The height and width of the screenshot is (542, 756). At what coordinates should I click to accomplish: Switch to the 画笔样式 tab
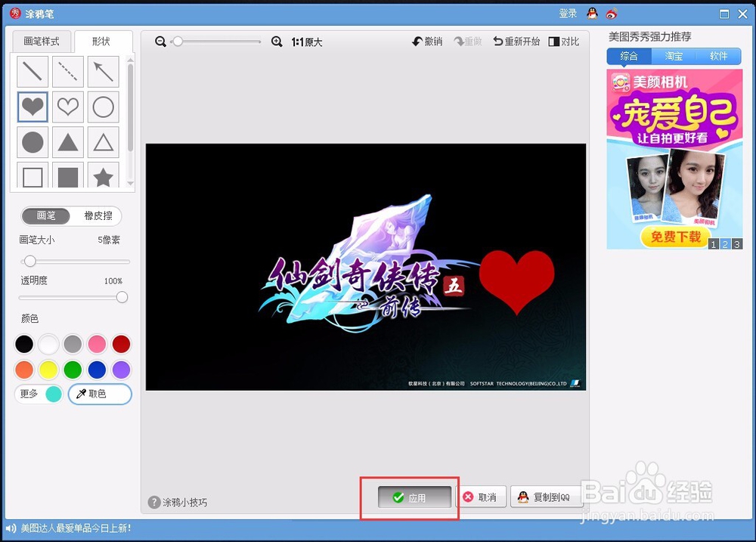[x=42, y=42]
